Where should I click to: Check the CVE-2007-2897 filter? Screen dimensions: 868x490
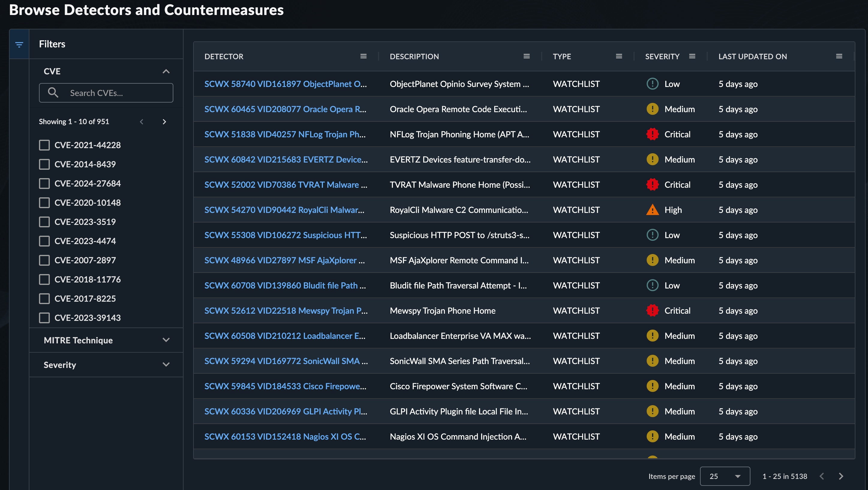44,261
